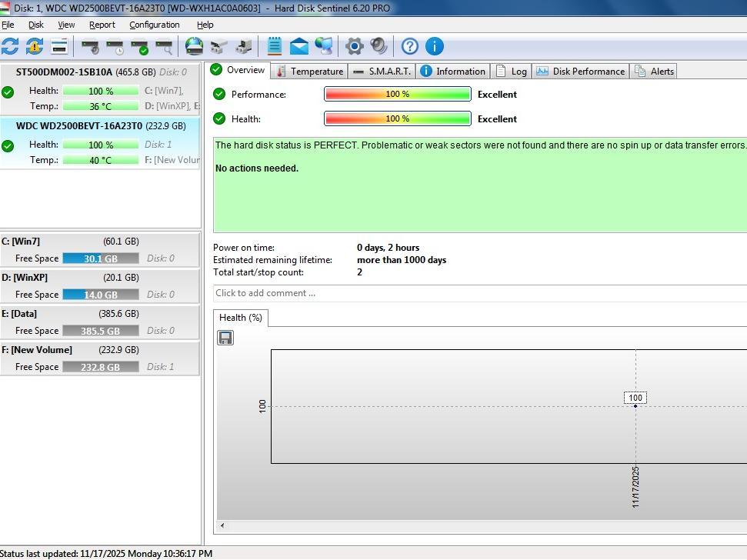Click the globe disk icon in toolbar
747x560 pixels.
point(195,46)
